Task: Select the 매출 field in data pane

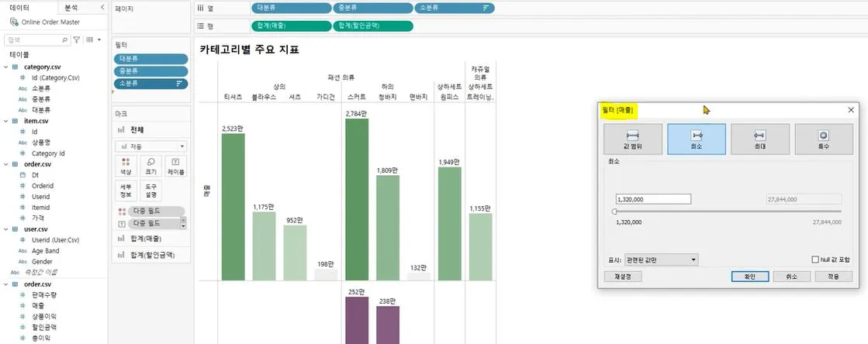Action: 38,305
